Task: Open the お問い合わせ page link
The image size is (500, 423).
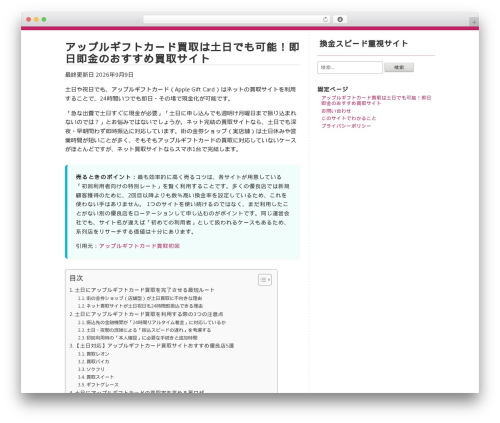Action: click(x=336, y=111)
